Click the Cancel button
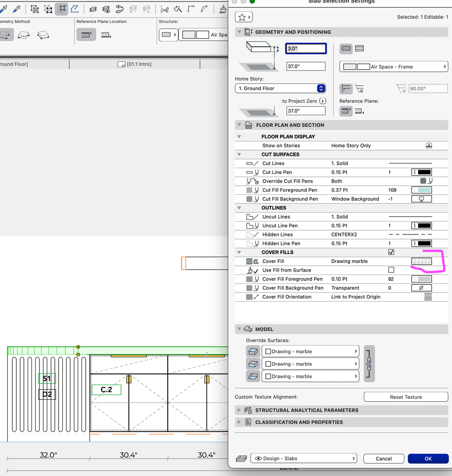This screenshot has height=476, width=452. point(384,458)
